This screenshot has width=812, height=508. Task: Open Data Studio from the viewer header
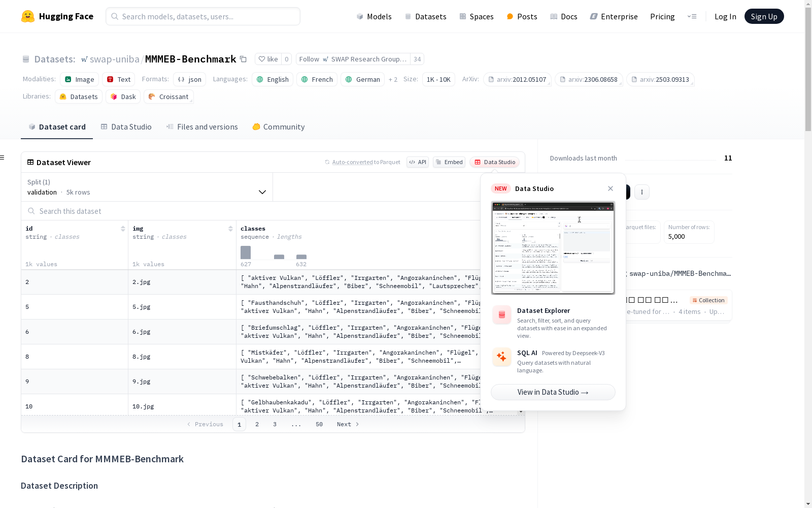tap(495, 162)
